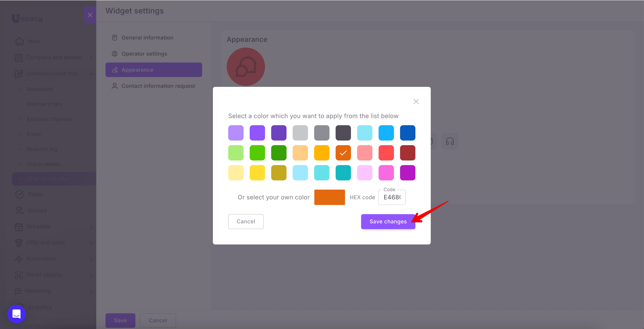
Task: Click the Automation lightning icon
Action: [x=19, y=259]
